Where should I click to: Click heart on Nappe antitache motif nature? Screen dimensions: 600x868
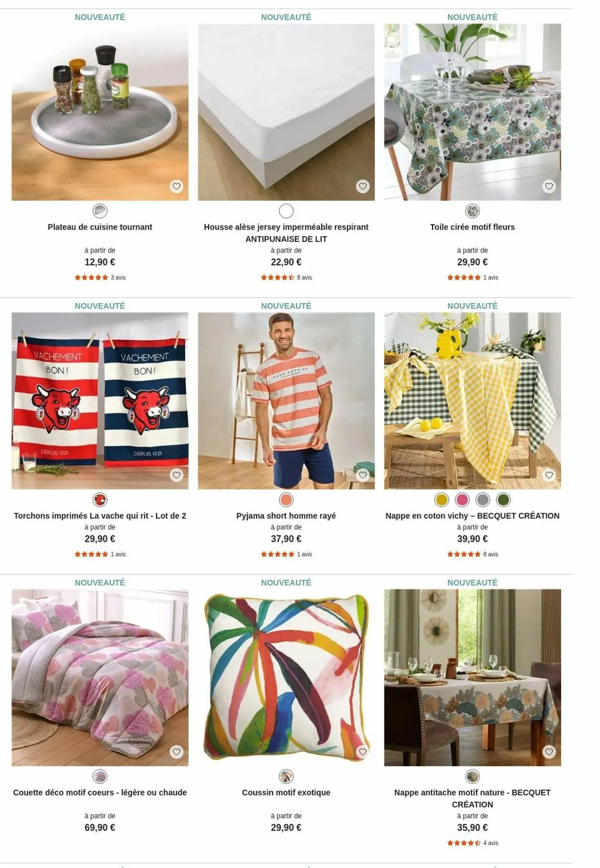point(549,752)
